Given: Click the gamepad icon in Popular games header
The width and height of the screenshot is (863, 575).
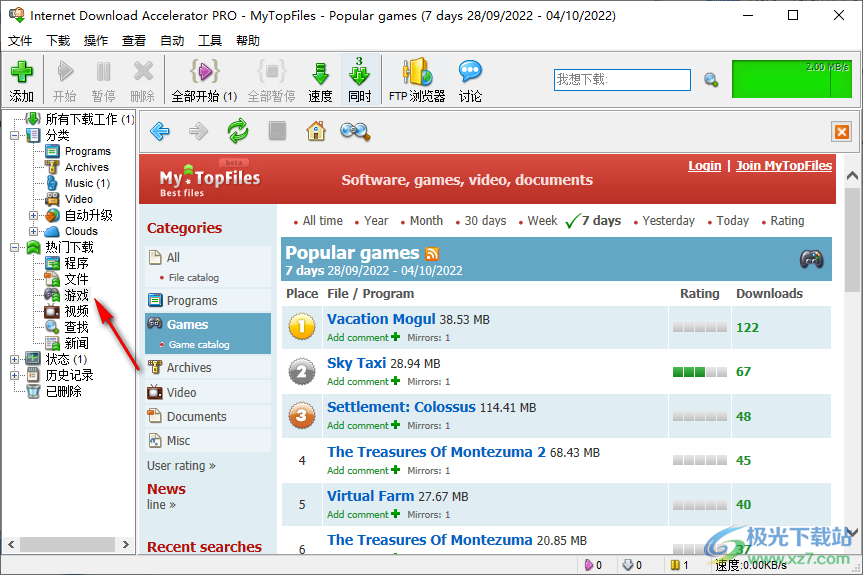Looking at the screenshot, I should click(x=812, y=259).
